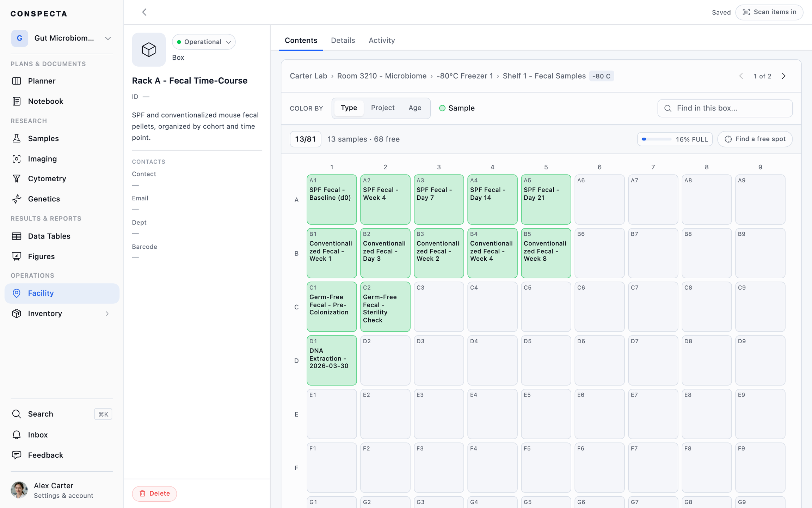Screen dimensions: 812x508
Task: Click empty slot C3
Action: [439, 307]
